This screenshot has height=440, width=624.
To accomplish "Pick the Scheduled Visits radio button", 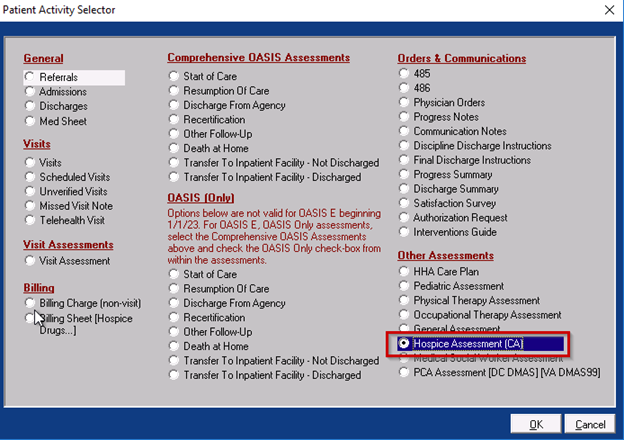I will [31, 177].
